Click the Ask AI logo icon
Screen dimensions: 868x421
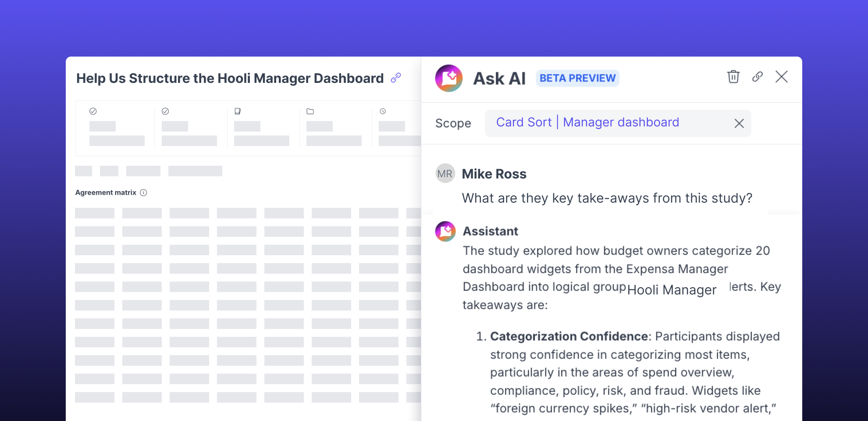coord(449,78)
